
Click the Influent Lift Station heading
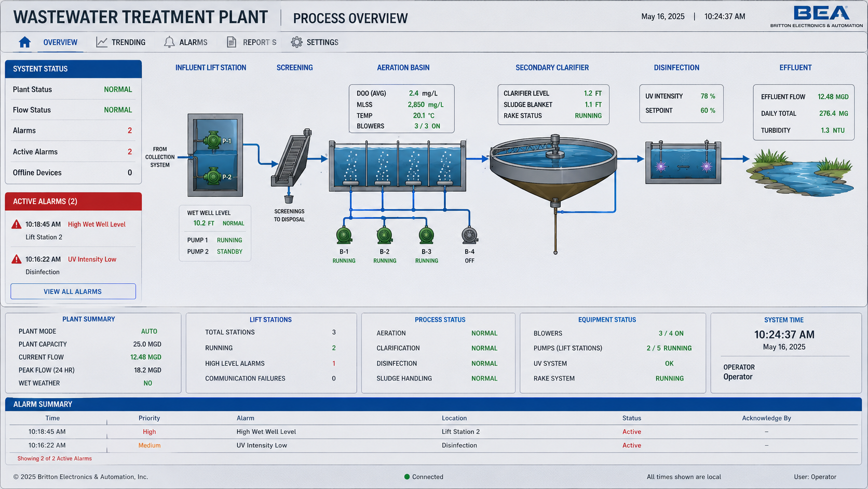tap(211, 68)
